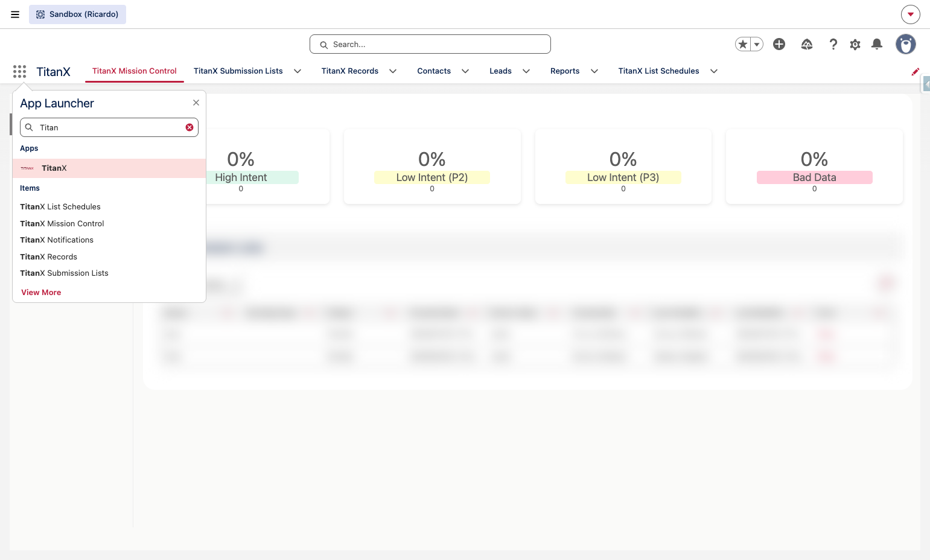Screen dimensions: 930x560
Task: Add current page to favorites star
Action: [x=743, y=44]
